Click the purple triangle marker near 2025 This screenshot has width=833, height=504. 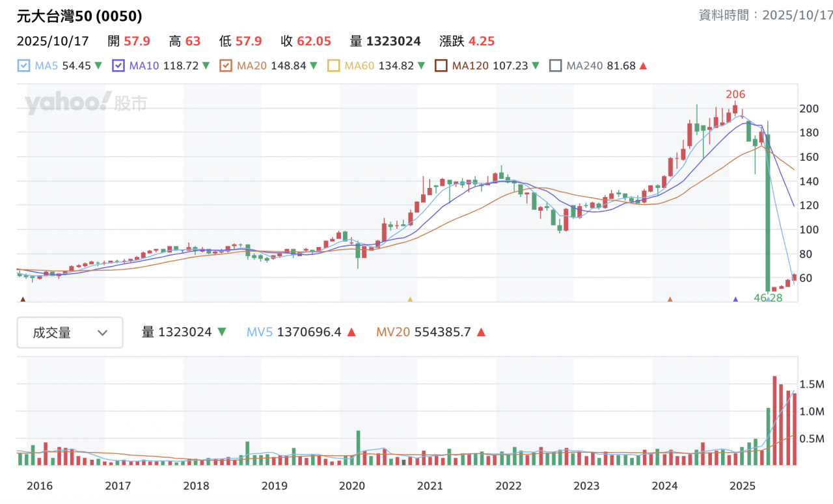click(735, 299)
